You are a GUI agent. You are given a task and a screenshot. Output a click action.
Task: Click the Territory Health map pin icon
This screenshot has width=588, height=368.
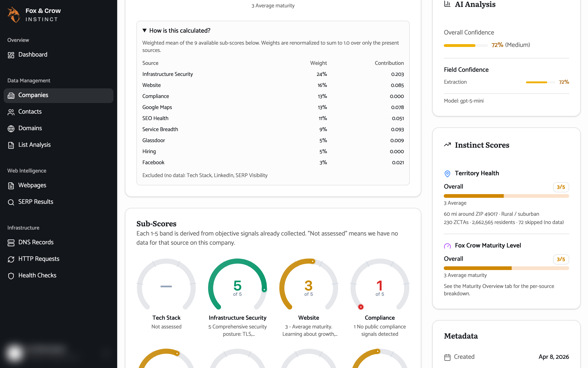[447, 173]
